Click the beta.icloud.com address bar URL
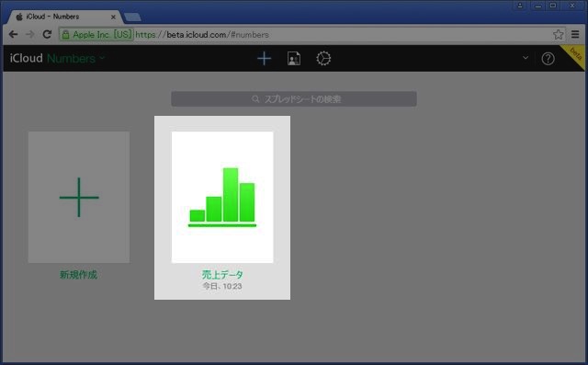 (202, 35)
